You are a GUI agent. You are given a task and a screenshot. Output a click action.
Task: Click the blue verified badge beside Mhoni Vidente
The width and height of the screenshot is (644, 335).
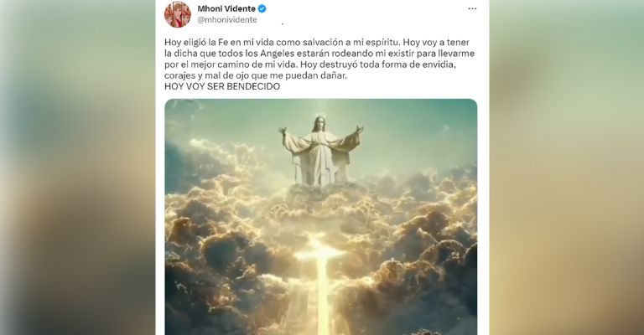point(262,8)
